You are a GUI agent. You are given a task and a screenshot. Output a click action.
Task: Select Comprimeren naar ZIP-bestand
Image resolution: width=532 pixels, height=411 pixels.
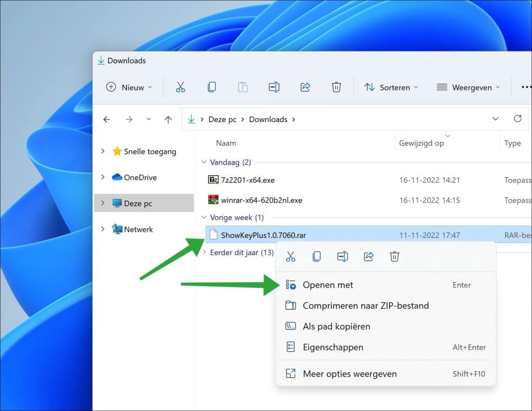coord(366,306)
